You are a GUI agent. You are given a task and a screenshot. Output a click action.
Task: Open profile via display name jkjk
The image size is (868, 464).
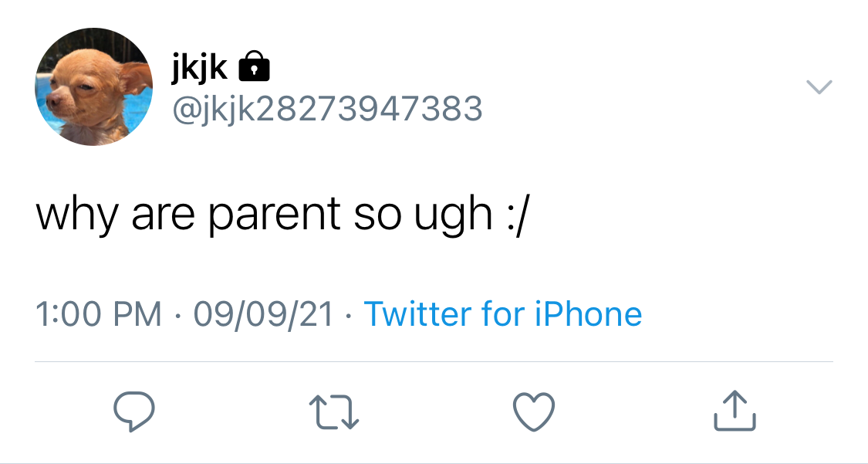point(199,68)
